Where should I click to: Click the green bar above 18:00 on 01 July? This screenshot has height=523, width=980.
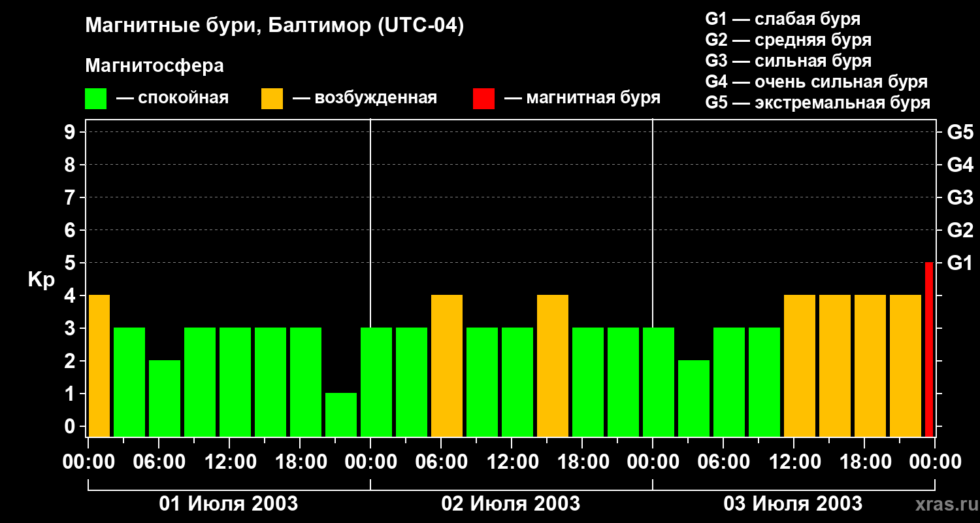306,382
